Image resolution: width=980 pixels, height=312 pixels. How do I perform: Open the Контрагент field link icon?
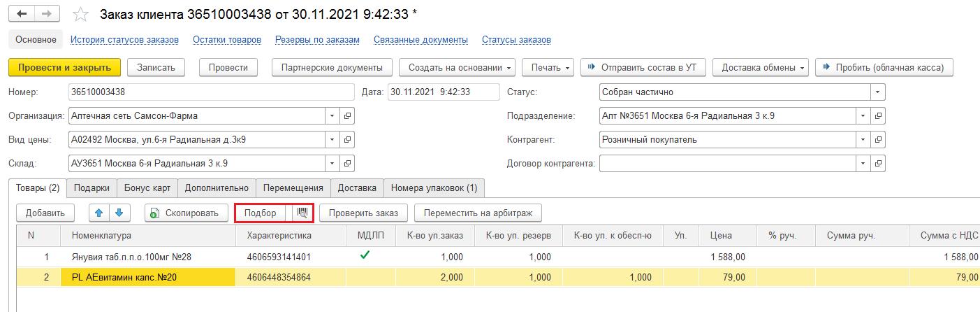tap(879, 139)
